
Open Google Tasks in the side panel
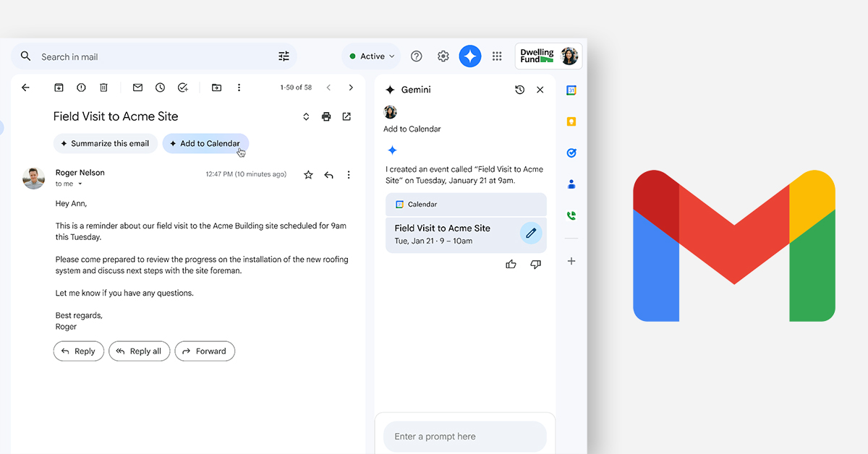pyautogui.click(x=571, y=153)
